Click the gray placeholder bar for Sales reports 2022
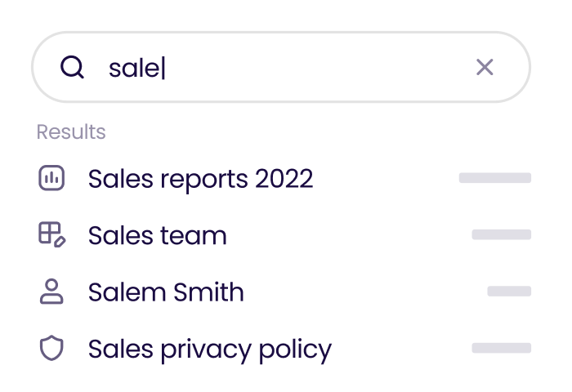Screen dimensions: 572x392 click(494, 178)
